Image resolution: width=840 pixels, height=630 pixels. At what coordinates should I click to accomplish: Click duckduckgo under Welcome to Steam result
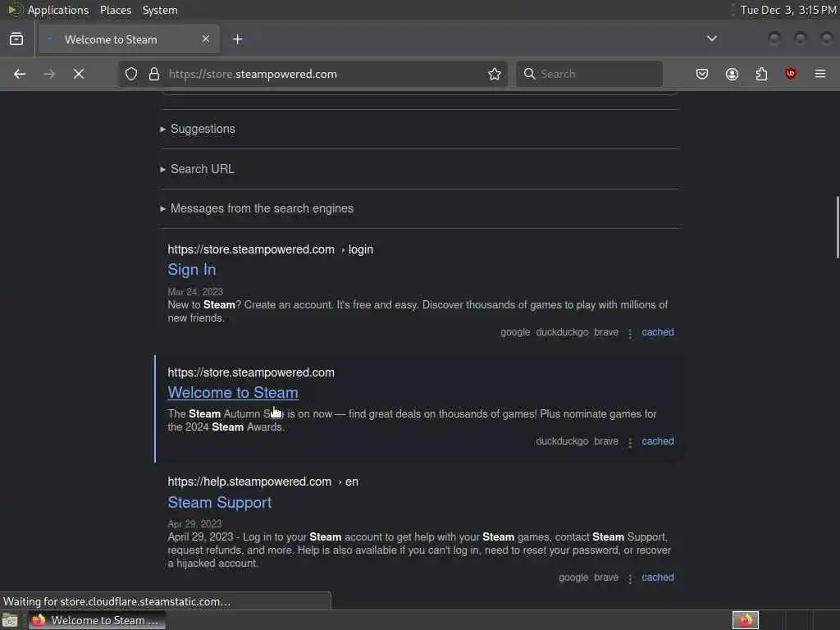(562, 441)
